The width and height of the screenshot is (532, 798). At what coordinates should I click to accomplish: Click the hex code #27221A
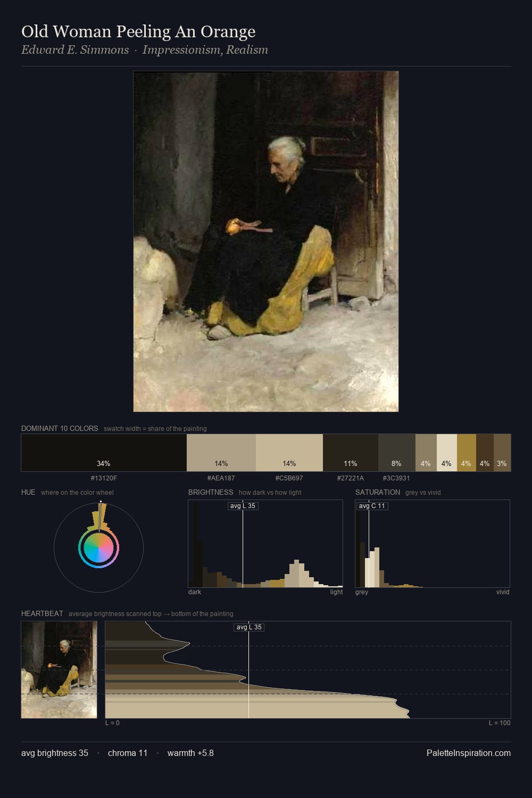[351, 478]
